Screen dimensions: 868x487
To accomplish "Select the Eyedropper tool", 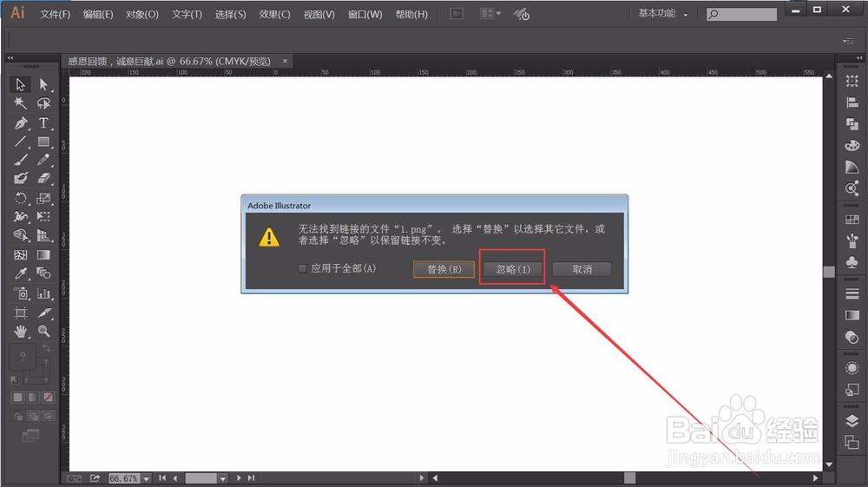I will coord(21,273).
